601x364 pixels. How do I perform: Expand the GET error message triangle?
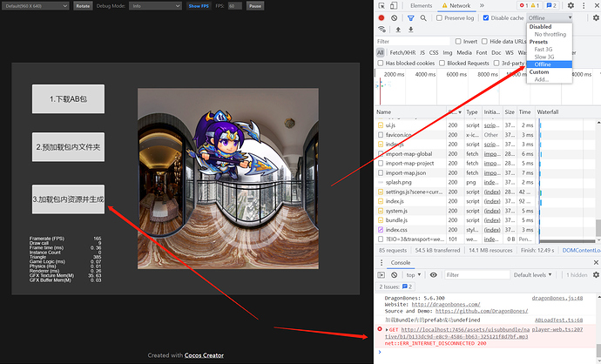387,329
